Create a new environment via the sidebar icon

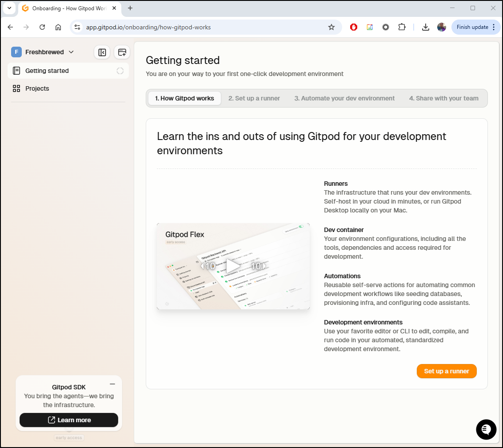122,52
